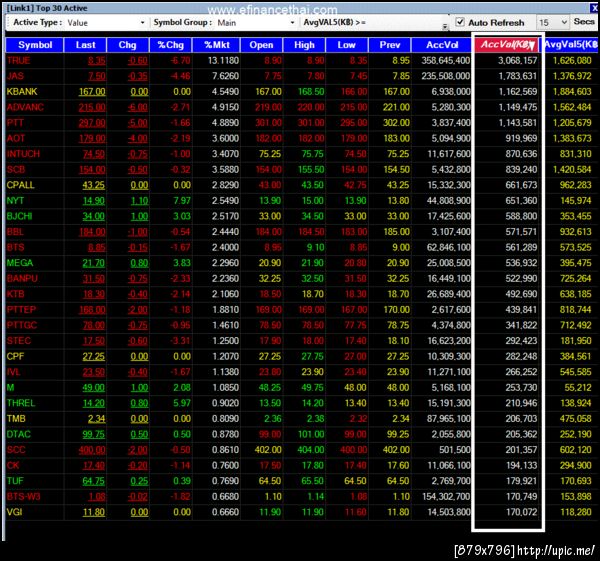Image resolution: width=600 pixels, height=561 pixels.
Task: Select the BBL symbol
Action: (15, 232)
